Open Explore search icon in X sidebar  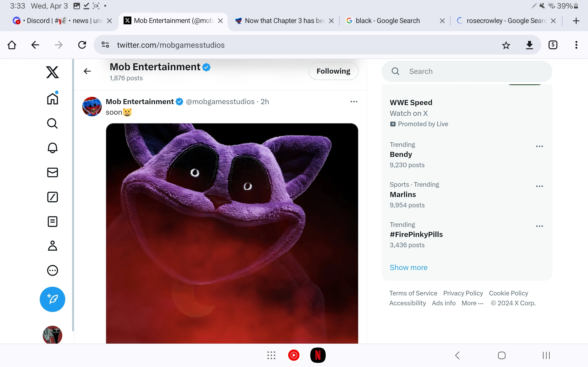click(52, 124)
